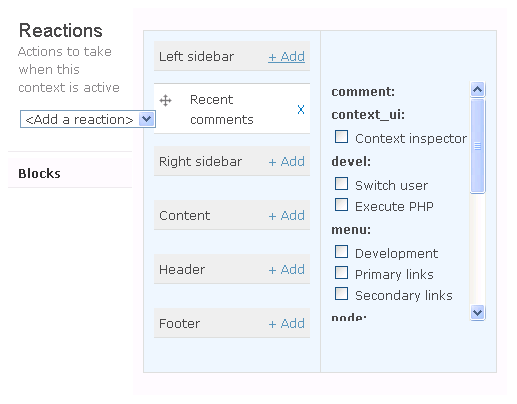517x404 pixels.
Task: Tick the Secondary links checkbox
Action: (341, 294)
